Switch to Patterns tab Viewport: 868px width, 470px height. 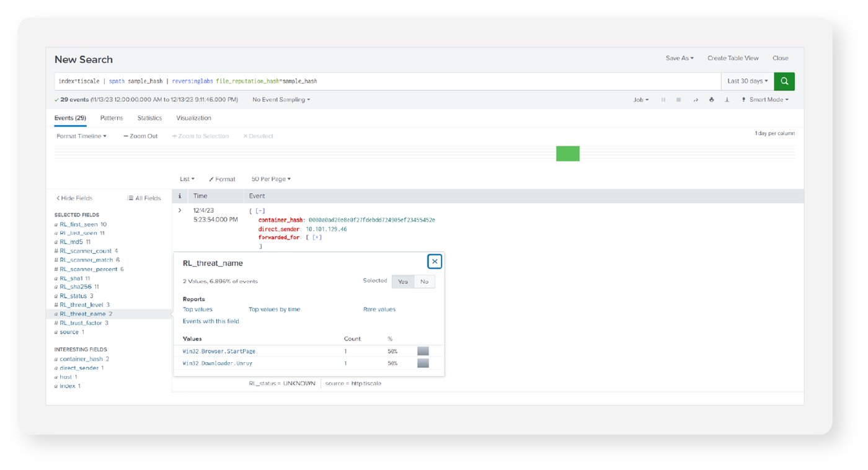(112, 118)
